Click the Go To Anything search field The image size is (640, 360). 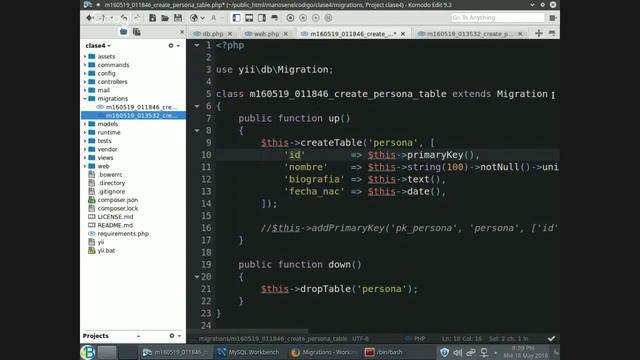click(498, 18)
